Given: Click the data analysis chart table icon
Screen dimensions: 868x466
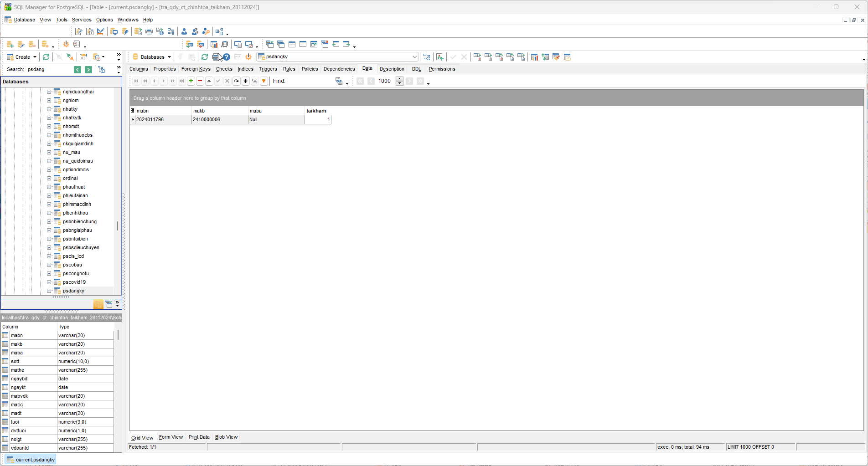Looking at the screenshot, I should click(x=534, y=57).
